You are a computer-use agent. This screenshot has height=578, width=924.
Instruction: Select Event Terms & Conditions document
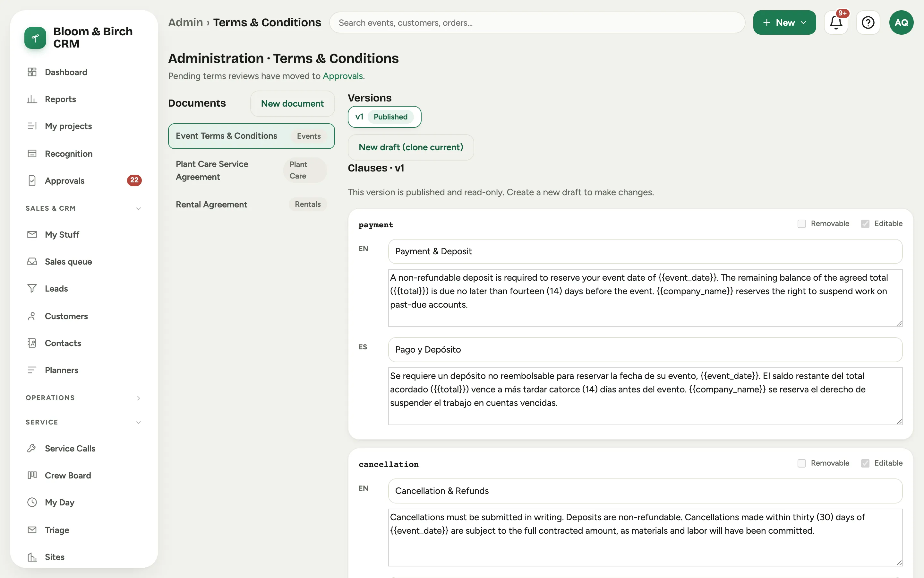click(251, 136)
